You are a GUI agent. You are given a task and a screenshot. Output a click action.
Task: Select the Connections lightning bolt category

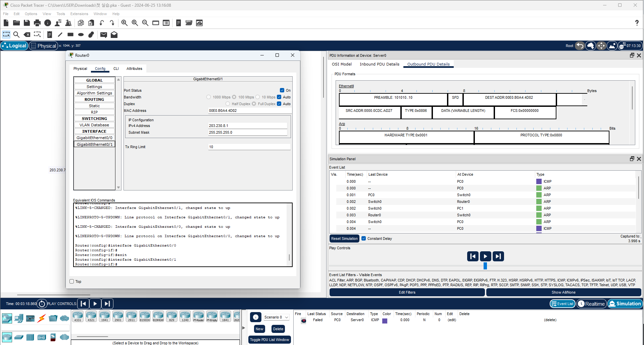(42, 318)
